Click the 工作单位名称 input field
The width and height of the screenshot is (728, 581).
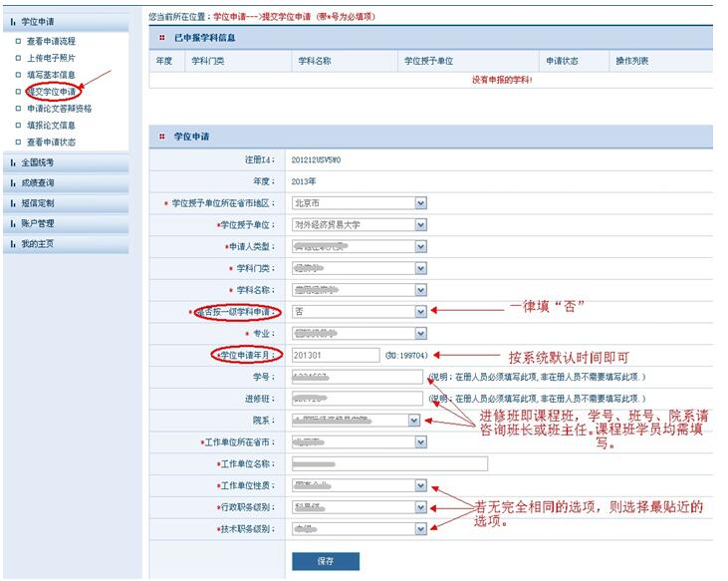(x=390, y=464)
